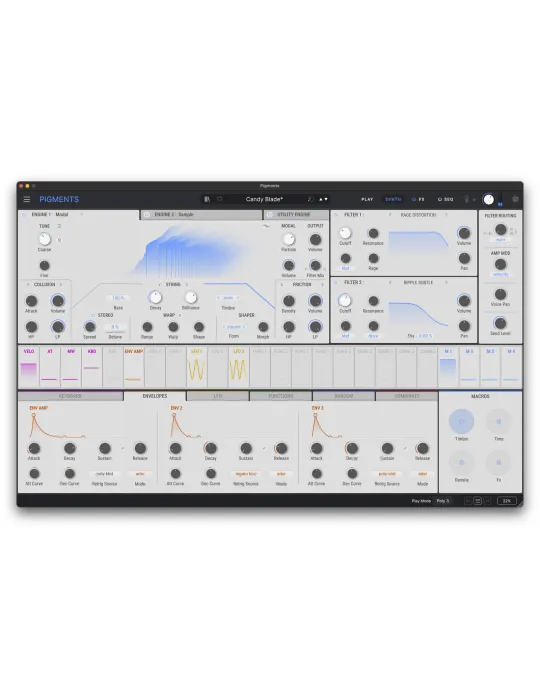Click next arrow after Rage Distortion filter type

(446, 215)
